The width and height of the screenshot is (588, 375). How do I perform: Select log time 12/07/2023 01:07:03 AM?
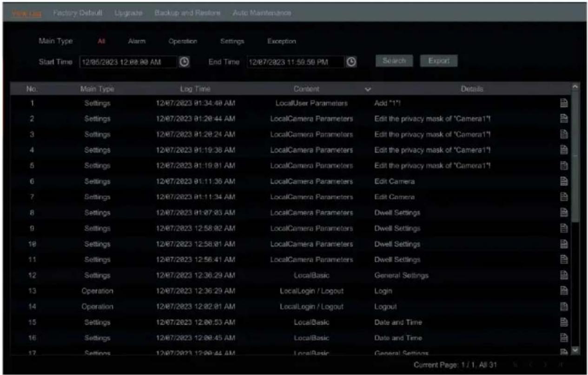195,213
